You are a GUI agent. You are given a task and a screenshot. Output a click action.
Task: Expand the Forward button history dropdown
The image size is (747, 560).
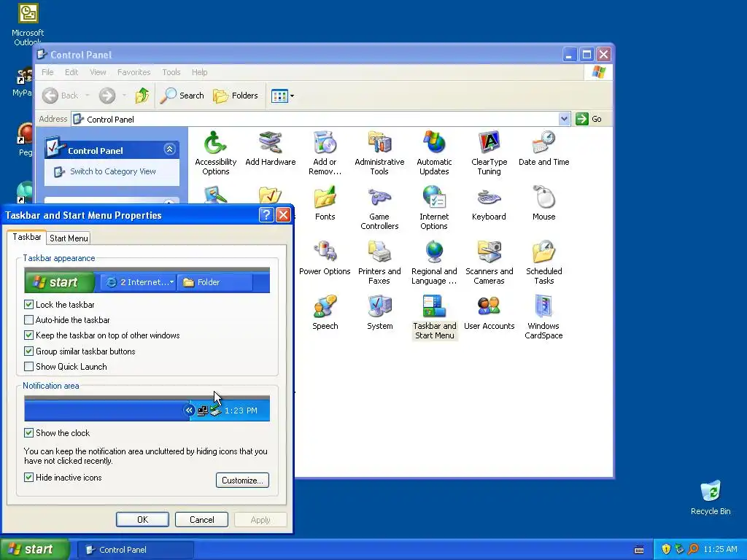tap(124, 96)
